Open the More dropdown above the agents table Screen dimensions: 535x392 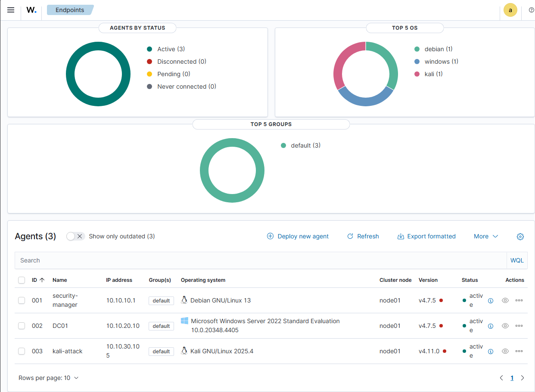(485, 236)
